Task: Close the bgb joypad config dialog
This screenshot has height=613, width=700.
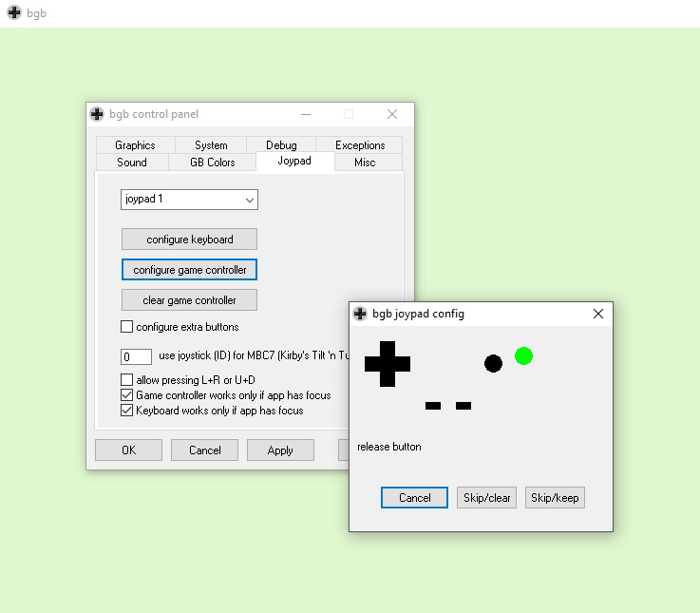Action: coord(598,314)
